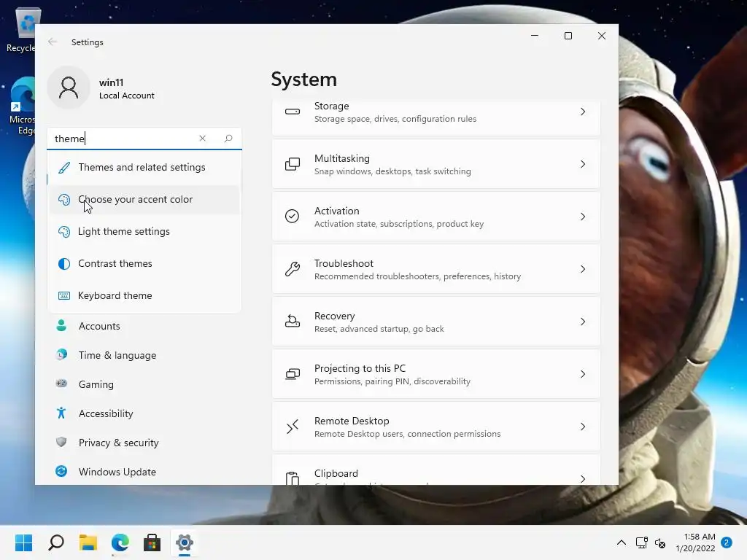Screen dimensions: 747x560
Task: Expand the Troubleshoot chevron
Action: pyautogui.click(x=583, y=269)
